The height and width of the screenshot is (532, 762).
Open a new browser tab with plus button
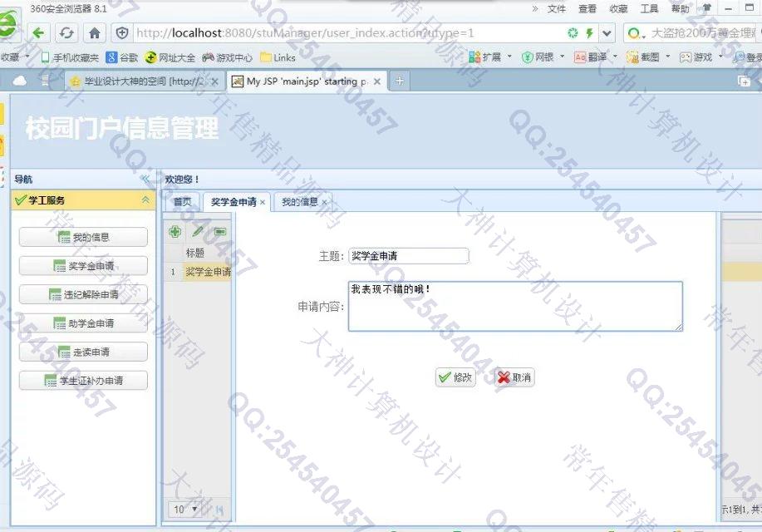(x=400, y=81)
